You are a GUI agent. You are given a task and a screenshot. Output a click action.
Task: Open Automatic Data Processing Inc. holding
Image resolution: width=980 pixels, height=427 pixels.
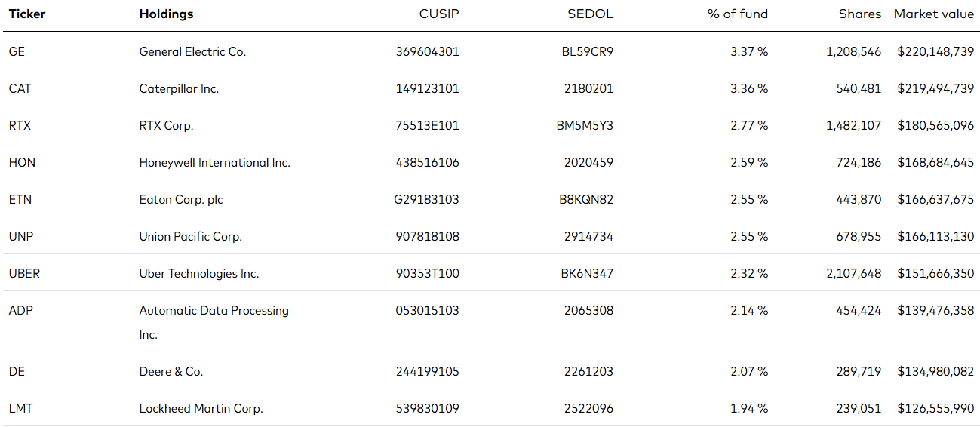214,322
